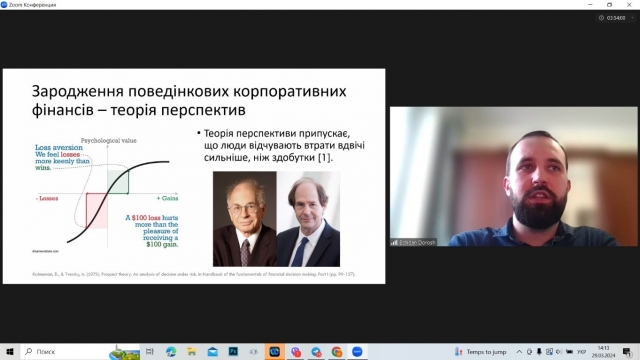Click the battery icon in the system tray
640x360 pixels.
(569, 351)
